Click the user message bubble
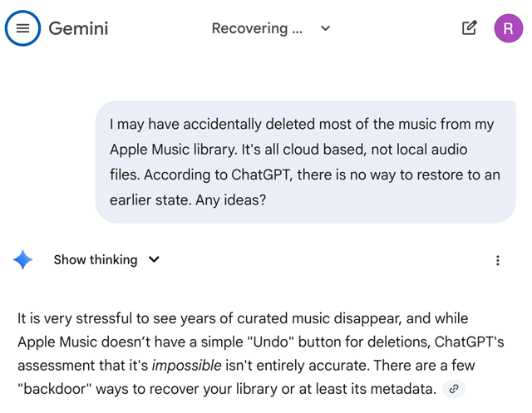532x413 pixels. click(x=305, y=162)
